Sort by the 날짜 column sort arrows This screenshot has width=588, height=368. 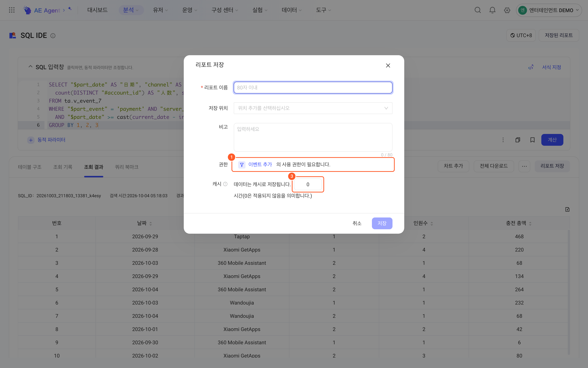[151, 223]
